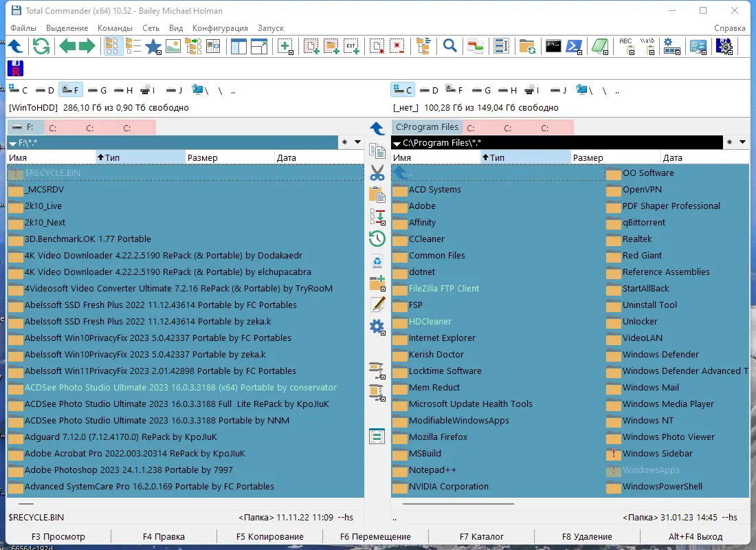Toggle the two vertical panels layout icon
The width and height of the screenshot is (756, 550).
(x=238, y=47)
